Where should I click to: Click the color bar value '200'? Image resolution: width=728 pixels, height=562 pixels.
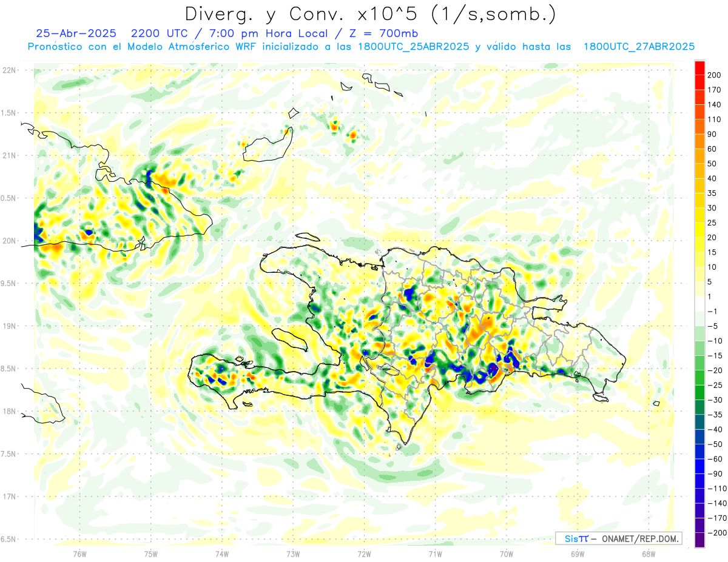coord(715,75)
